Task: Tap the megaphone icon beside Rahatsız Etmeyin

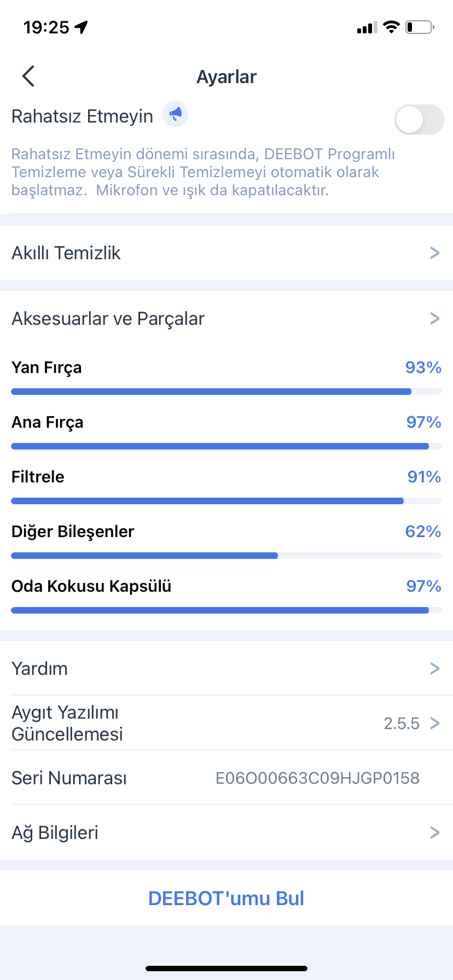Action: (176, 114)
